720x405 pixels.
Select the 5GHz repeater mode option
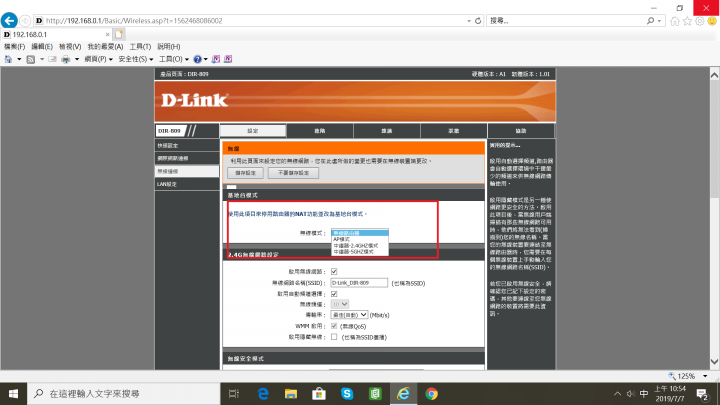tap(360, 252)
